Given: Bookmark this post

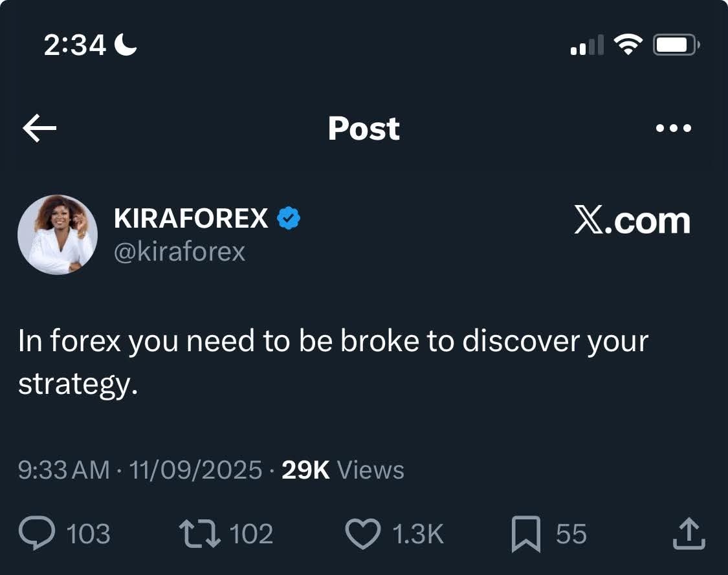Looking at the screenshot, I should [526, 534].
